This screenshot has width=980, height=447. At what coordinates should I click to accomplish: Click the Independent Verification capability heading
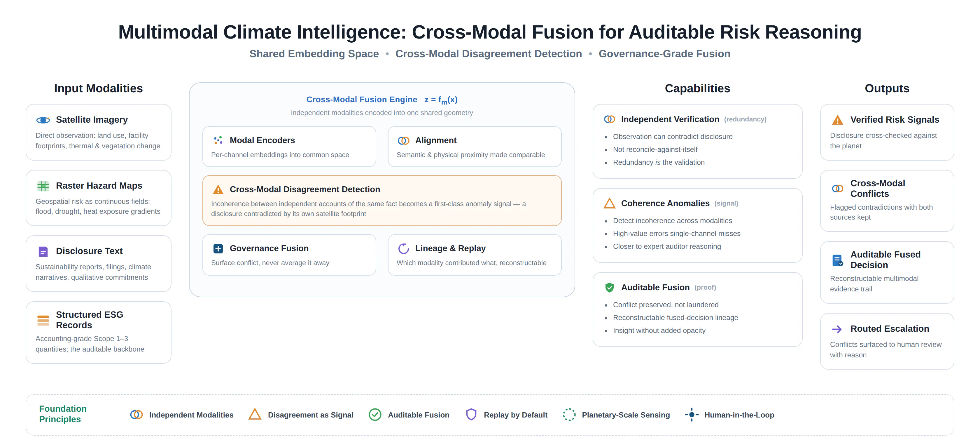(670, 119)
